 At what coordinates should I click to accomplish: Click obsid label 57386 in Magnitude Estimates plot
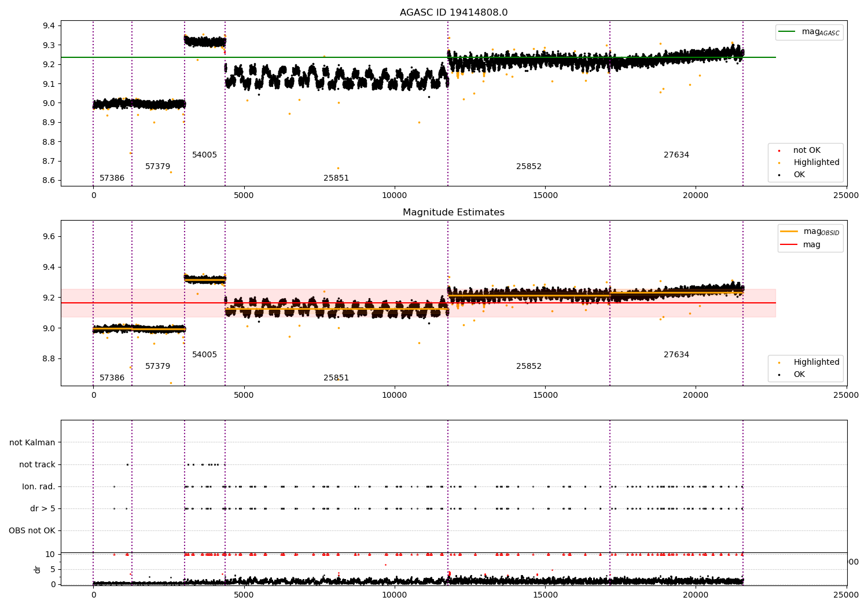pos(112,378)
